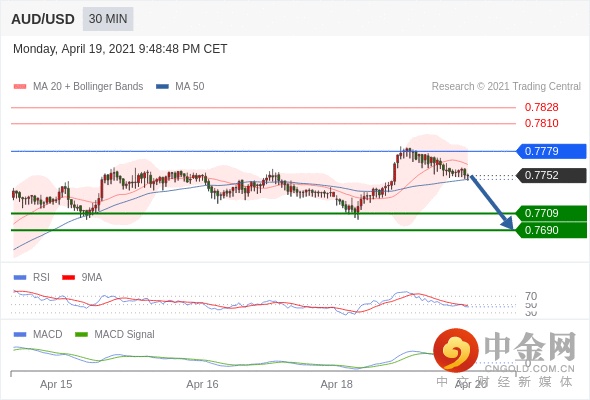Image resolution: width=590 pixels, height=400 pixels.
Task: Click the blue 0.7779 pivot price tag
Action: tap(551, 151)
